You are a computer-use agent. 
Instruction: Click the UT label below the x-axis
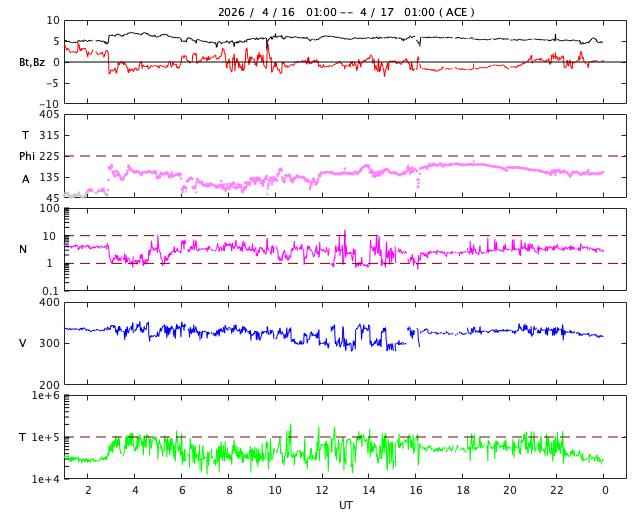coord(345,505)
